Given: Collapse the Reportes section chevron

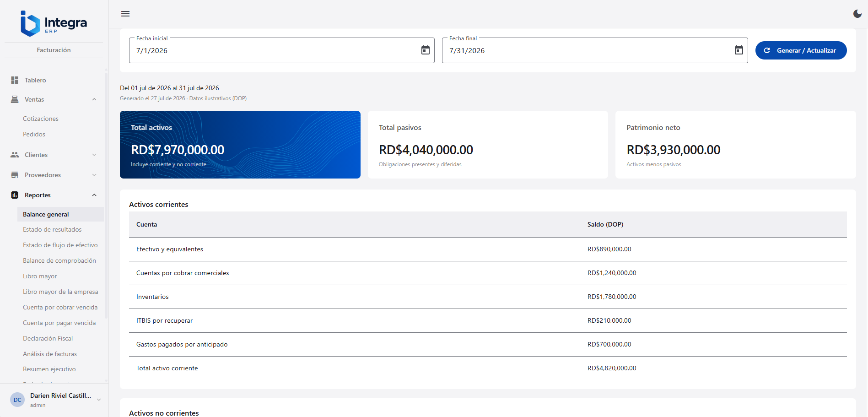Looking at the screenshot, I should pyautogui.click(x=94, y=195).
